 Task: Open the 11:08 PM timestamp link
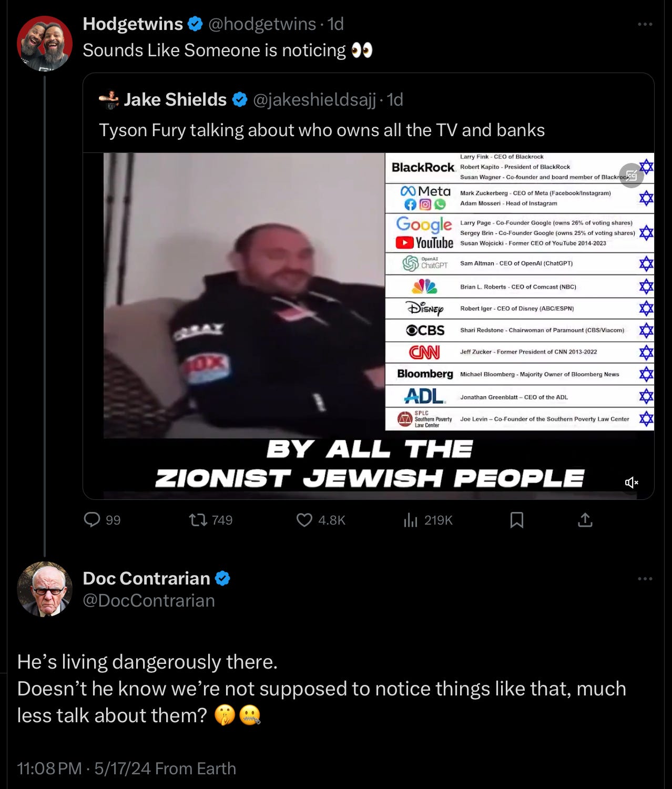[x=49, y=768]
